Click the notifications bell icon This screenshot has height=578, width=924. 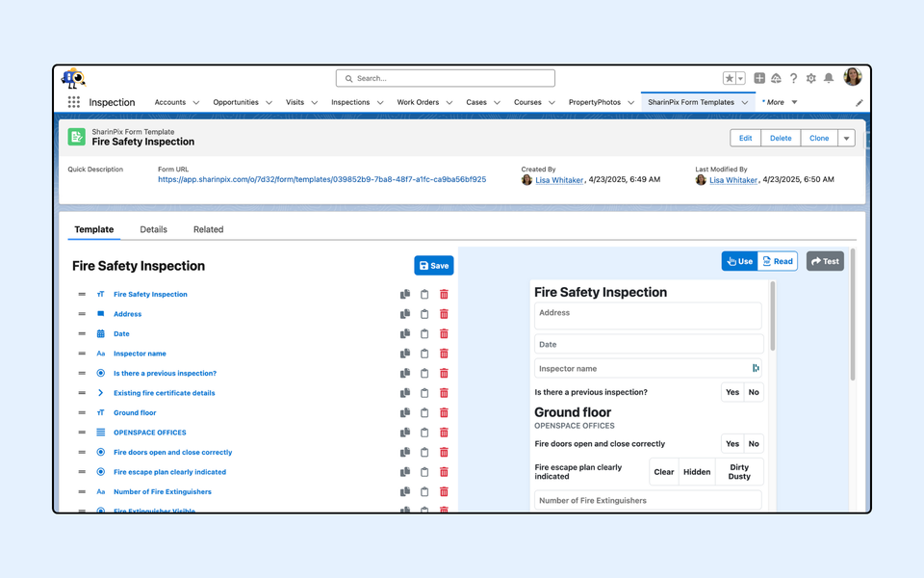pyautogui.click(x=828, y=78)
